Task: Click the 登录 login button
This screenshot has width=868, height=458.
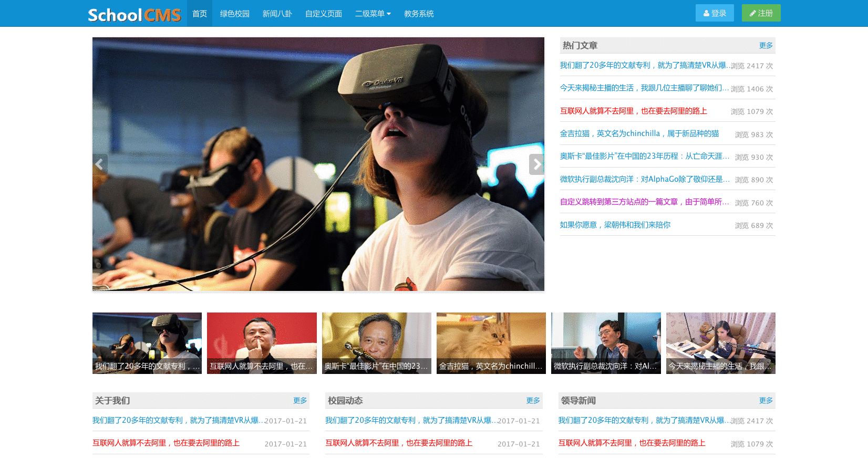Action: [715, 13]
